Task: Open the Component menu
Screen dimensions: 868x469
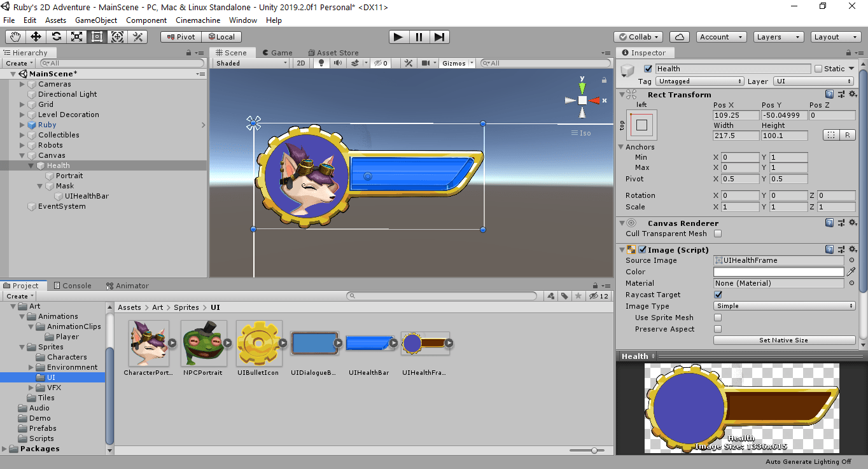Action: tap(146, 20)
